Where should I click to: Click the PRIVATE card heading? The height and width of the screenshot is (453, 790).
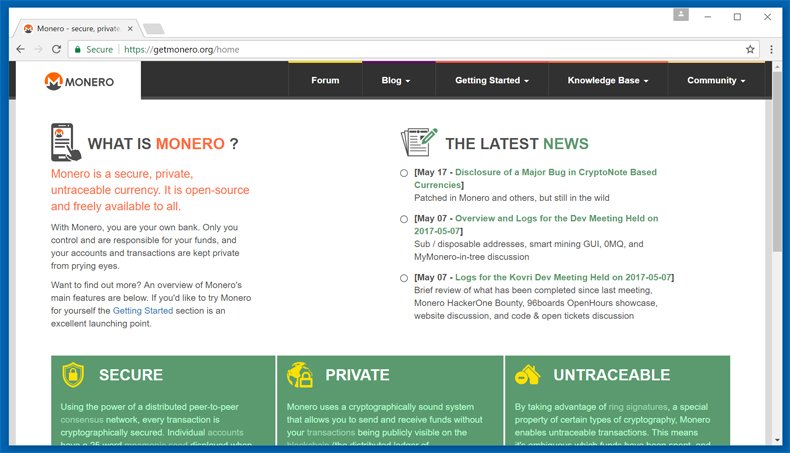coord(357,375)
